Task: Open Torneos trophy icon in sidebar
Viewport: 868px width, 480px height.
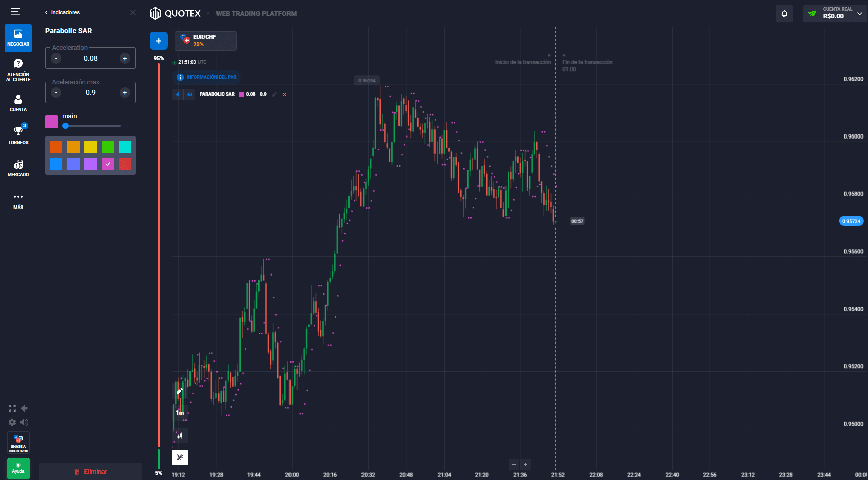Action: point(18,134)
